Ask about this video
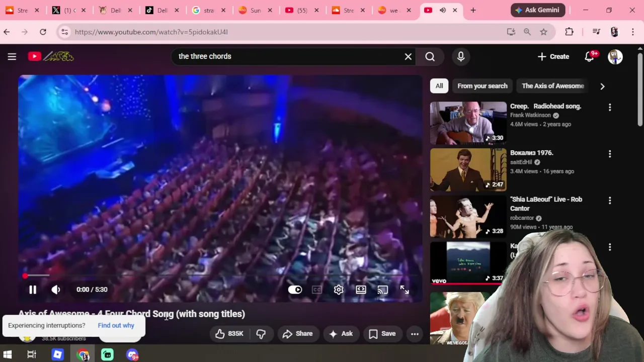 (341, 334)
